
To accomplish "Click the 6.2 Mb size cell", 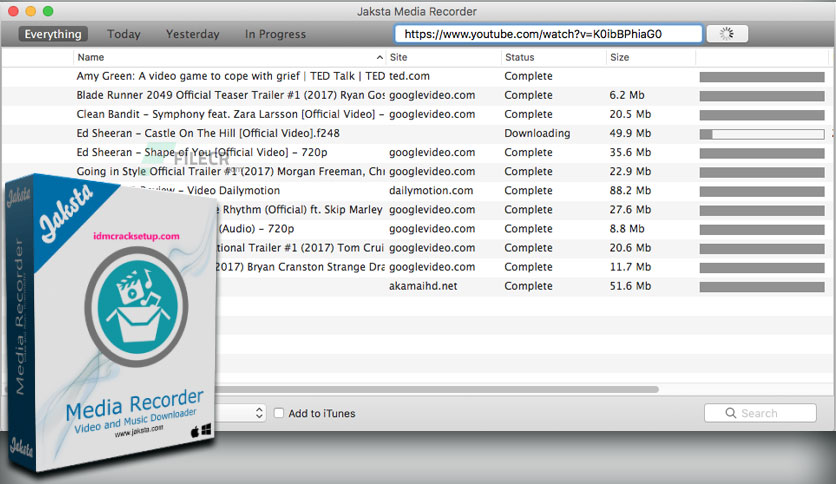I will 627,95.
